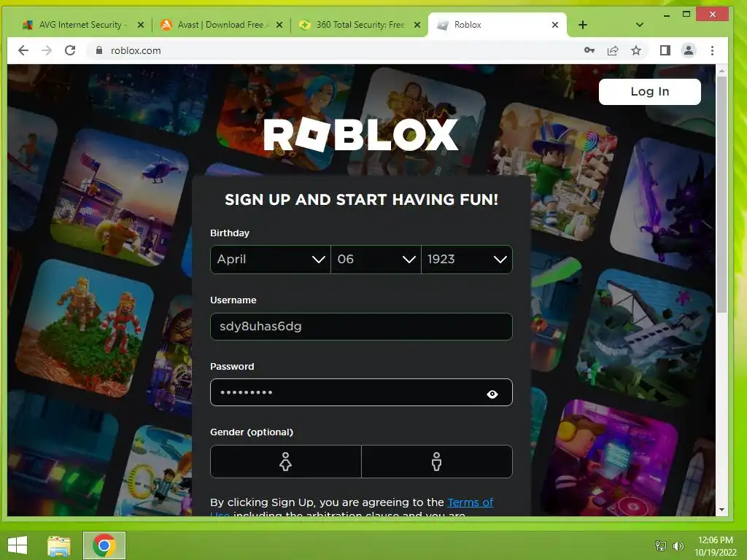Click the taskbar clock 12:06 PM
Viewport: 747px width, 560px height.
(715, 540)
